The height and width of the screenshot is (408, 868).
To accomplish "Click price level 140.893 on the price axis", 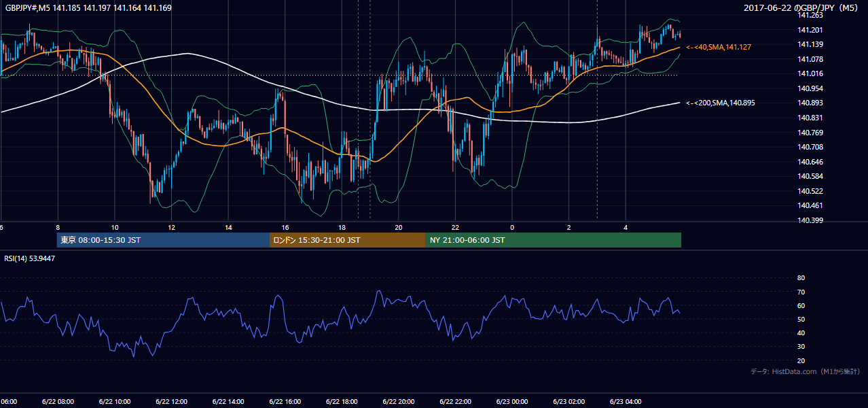I will click(810, 103).
